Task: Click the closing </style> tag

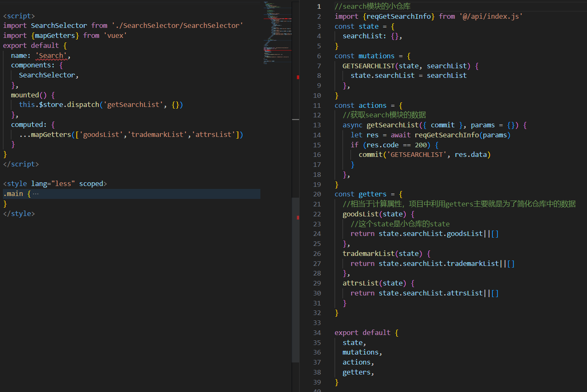Action: click(x=19, y=213)
